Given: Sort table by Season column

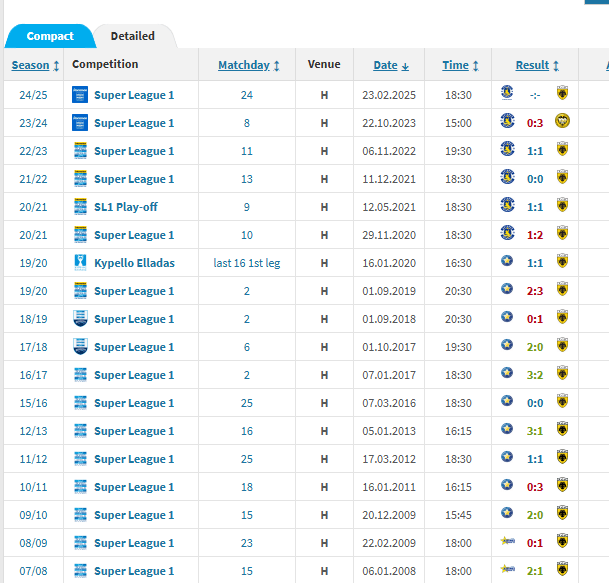Looking at the screenshot, I should pos(35,65).
